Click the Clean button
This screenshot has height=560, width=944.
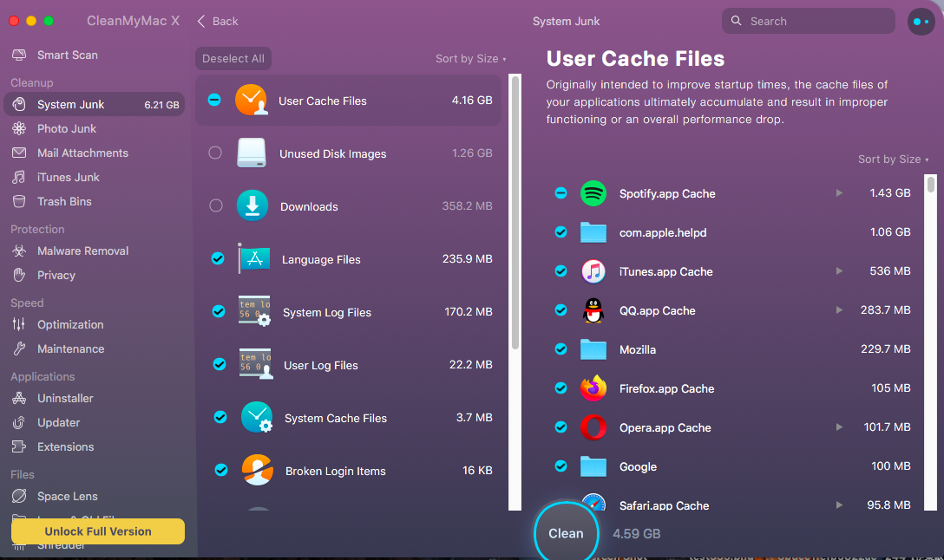click(566, 533)
